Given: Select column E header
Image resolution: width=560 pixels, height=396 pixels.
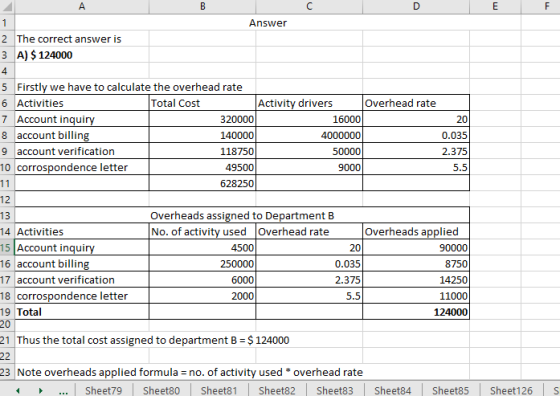Looking at the screenshot, I should (x=495, y=6).
